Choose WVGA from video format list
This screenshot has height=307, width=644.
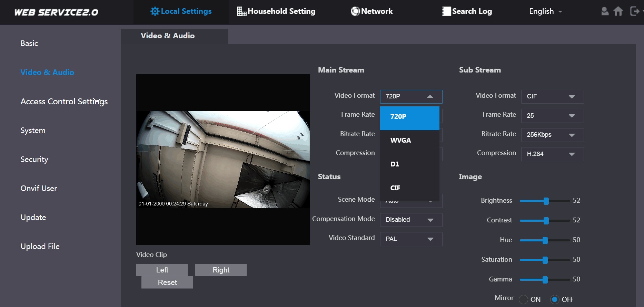pos(410,140)
